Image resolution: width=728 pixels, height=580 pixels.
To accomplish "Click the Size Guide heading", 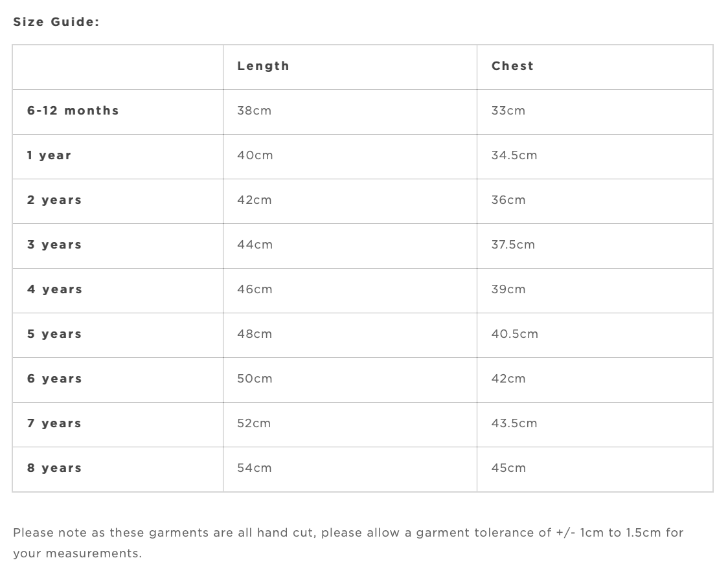I will click(56, 22).
